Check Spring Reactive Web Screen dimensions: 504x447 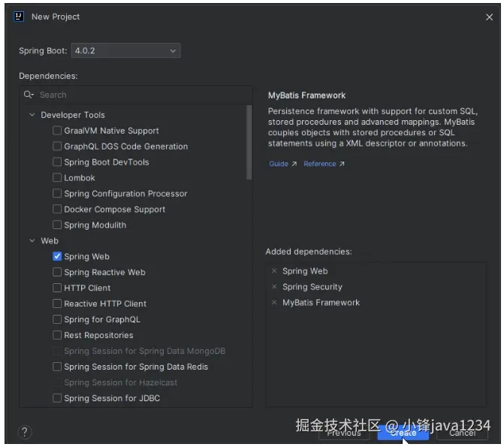57,273
